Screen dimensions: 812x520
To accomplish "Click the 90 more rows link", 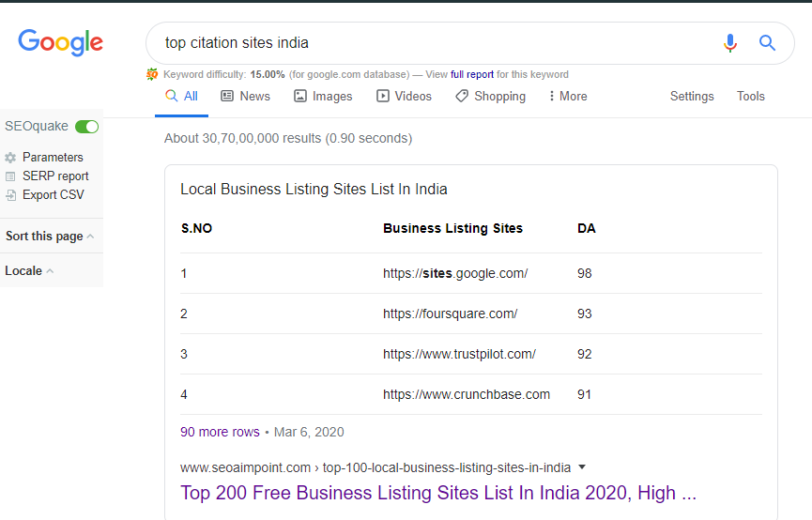I will point(220,432).
